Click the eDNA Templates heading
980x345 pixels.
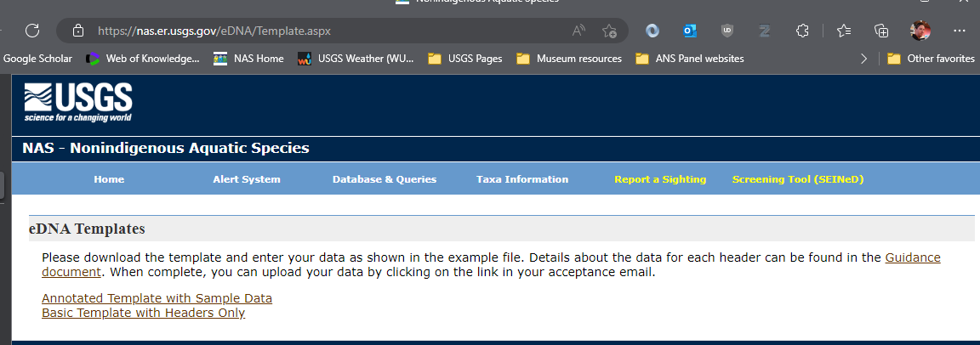click(x=87, y=229)
